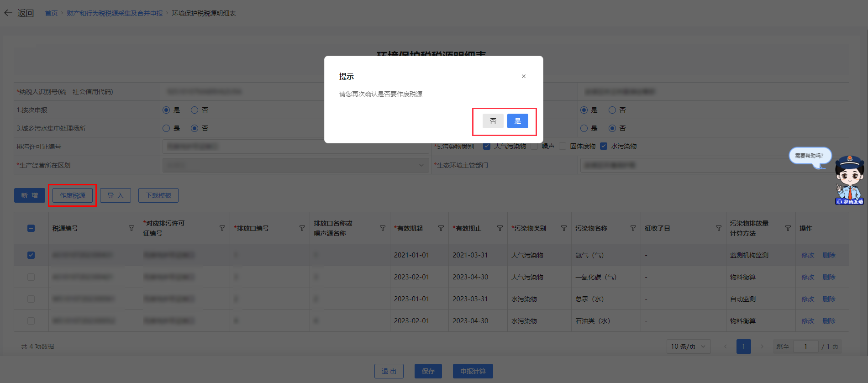Click filter icon on 排放口编号 column
The height and width of the screenshot is (383, 868).
(x=302, y=228)
